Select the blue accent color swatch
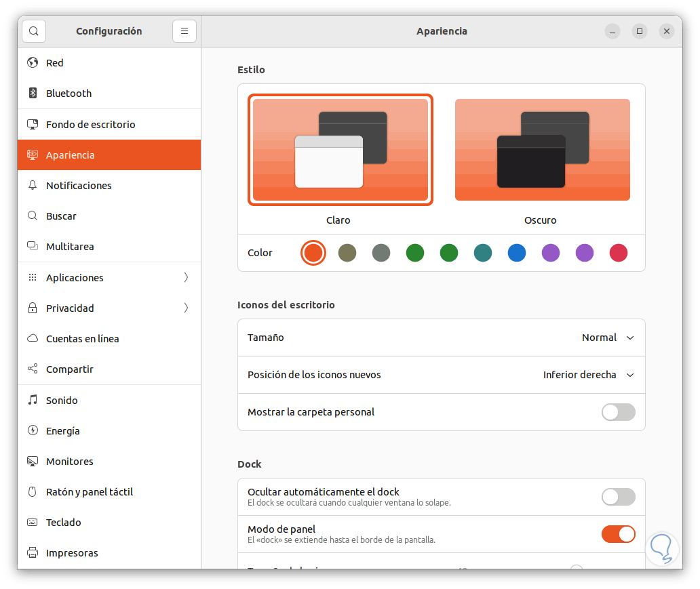The height and width of the screenshot is (589, 700). coord(517,252)
